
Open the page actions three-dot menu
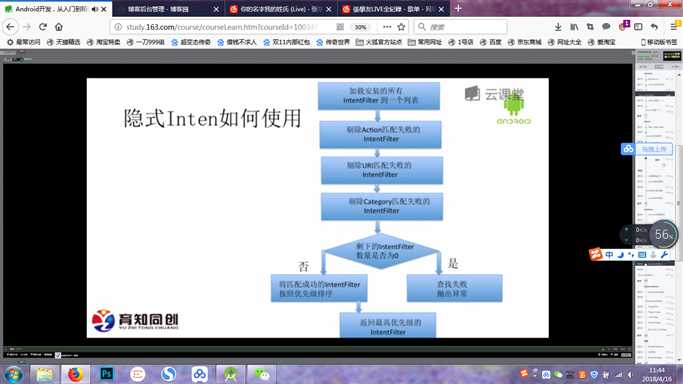[x=387, y=27]
